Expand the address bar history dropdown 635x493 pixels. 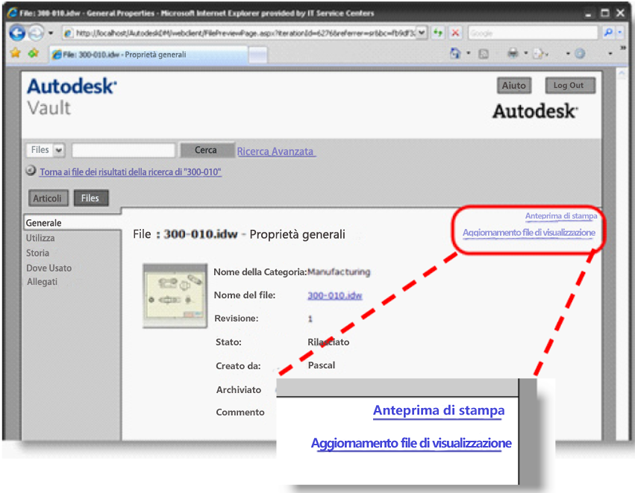coord(422,33)
